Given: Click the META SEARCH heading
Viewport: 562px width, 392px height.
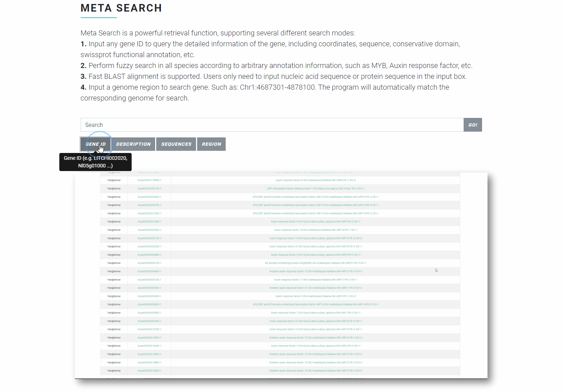Looking at the screenshot, I should point(121,8).
